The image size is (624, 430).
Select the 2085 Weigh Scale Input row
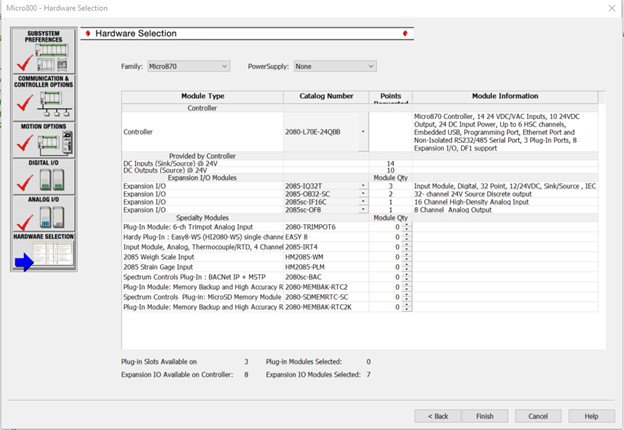[360, 257]
